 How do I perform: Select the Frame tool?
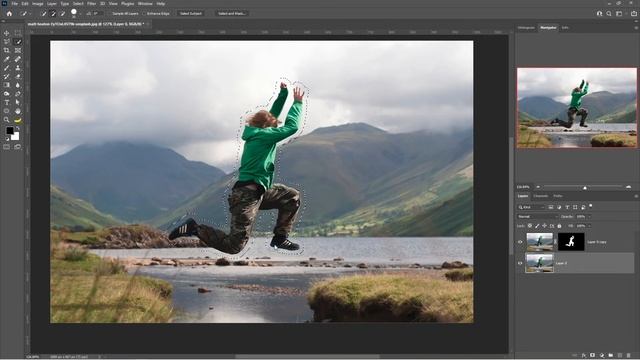click(18, 50)
